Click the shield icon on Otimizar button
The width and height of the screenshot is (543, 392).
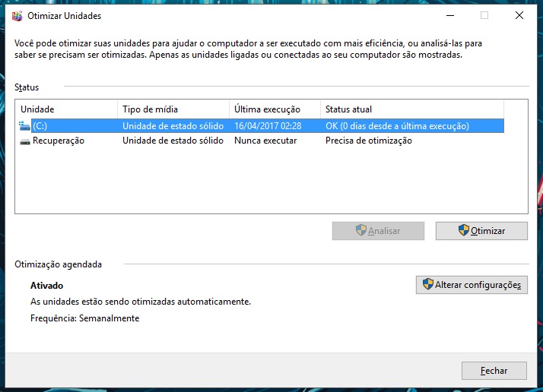click(x=463, y=230)
